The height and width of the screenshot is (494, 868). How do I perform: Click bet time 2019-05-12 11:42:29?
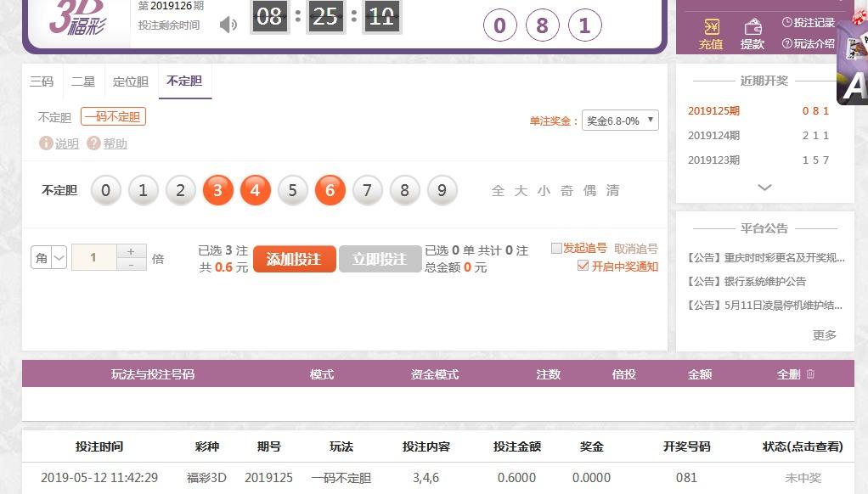coord(99,477)
